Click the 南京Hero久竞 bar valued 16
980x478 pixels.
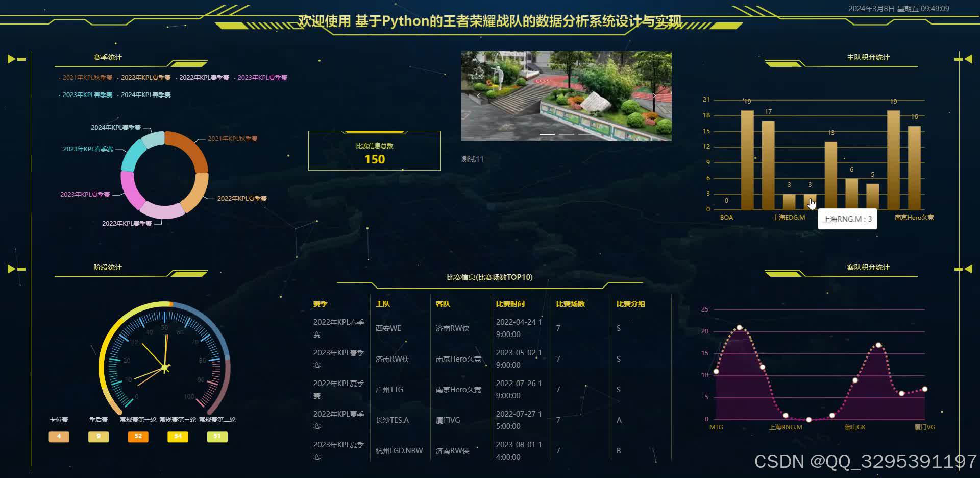914,168
